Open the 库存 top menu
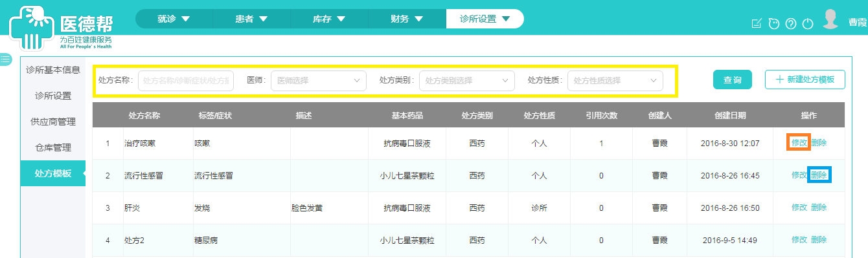Screen dimensions: 868x258 coord(329,19)
